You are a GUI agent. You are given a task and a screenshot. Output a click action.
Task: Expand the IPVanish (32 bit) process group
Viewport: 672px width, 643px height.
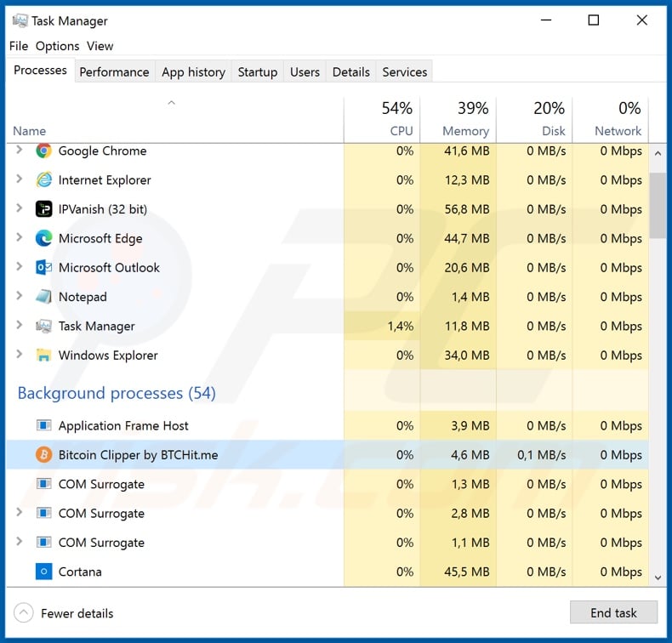pos(20,208)
